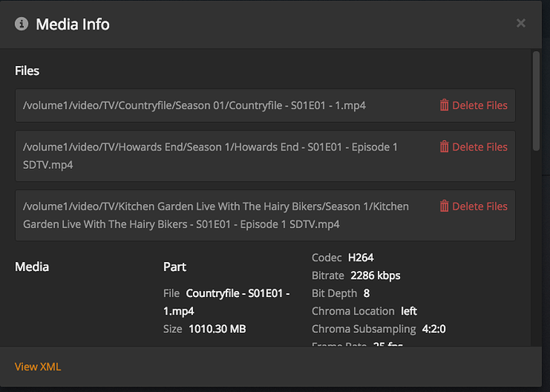Image resolution: width=550 pixels, height=392 pixels.
Task: Click the Media section heading
Action: [x=32, y=266]
